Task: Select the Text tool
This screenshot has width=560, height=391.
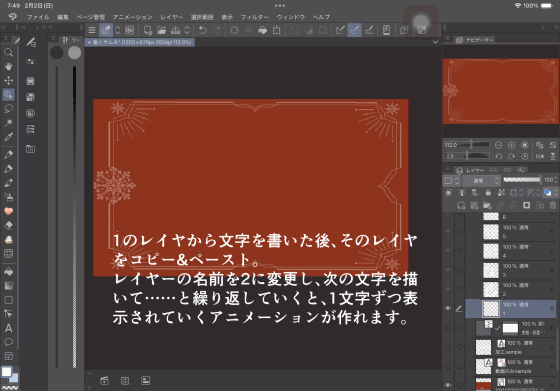Action: tap(8, 328)
